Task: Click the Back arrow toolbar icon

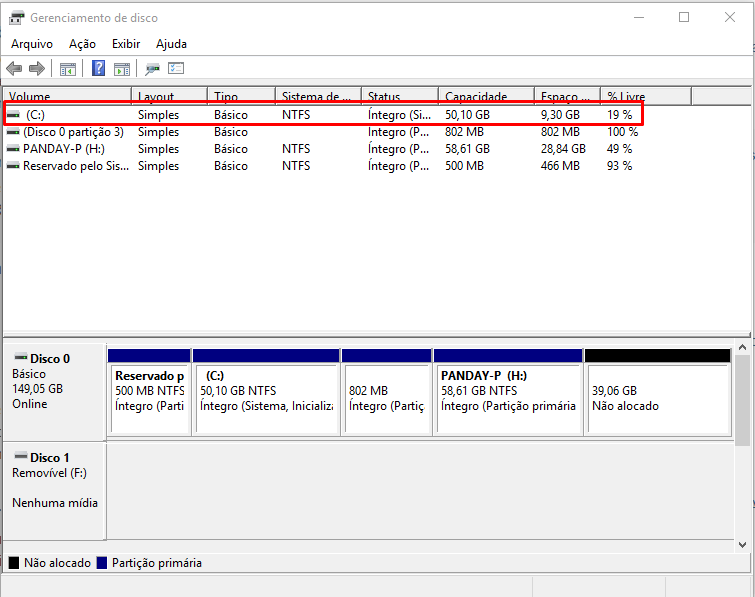Action: [x=14, y=69]
